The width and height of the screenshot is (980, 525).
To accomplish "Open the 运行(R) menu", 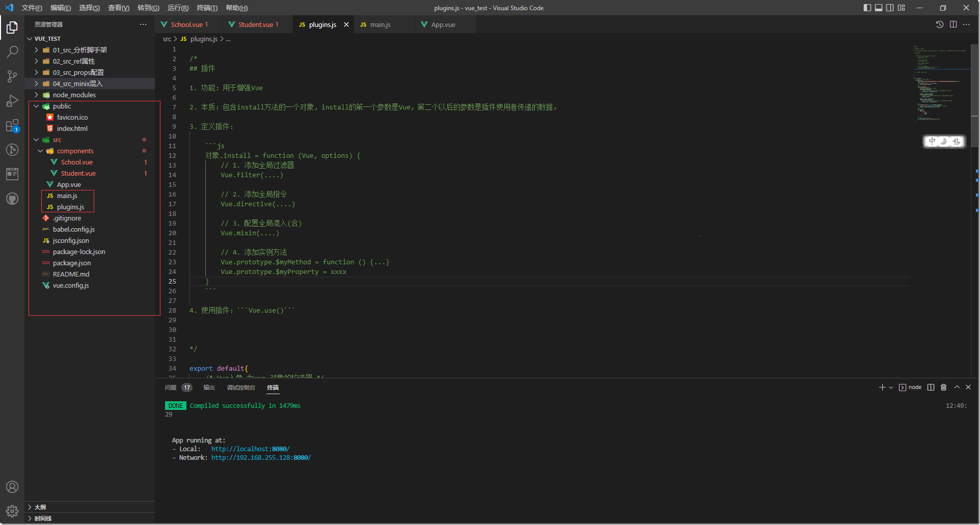I will 178,8.
